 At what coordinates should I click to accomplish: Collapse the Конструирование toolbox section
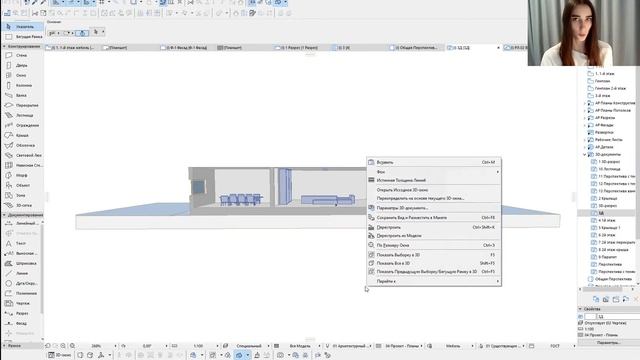[4, 46]
